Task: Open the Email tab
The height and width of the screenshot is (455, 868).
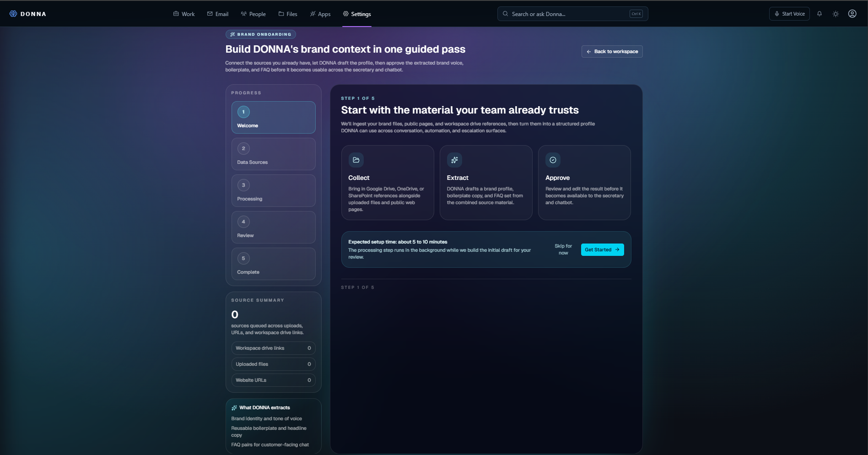Action: point(218,14)
